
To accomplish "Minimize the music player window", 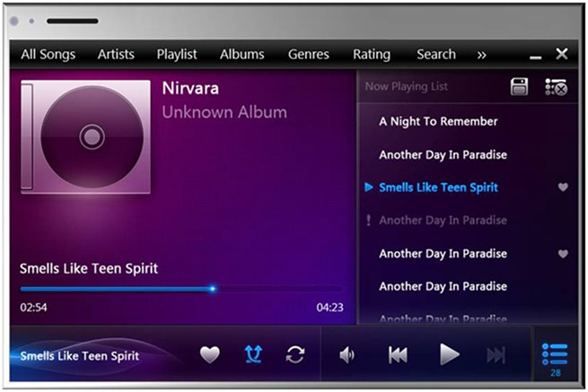I will pyautogui.click(x=535, y=57).
